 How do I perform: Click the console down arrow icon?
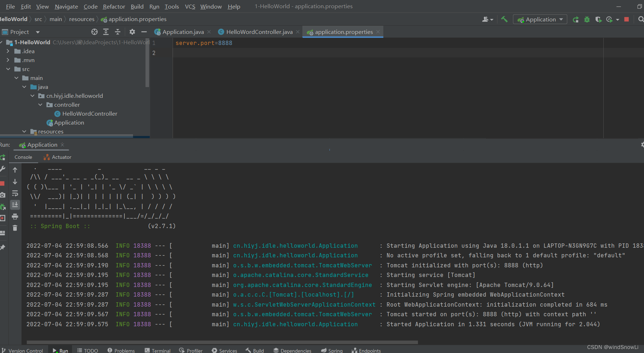click(15, 182)
